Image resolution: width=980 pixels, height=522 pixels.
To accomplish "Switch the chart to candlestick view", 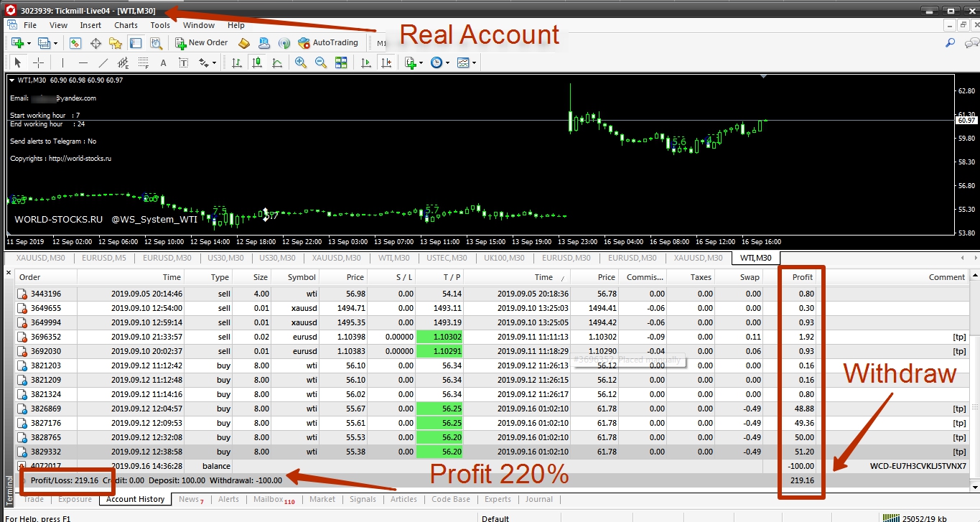I will pos(255,62).
